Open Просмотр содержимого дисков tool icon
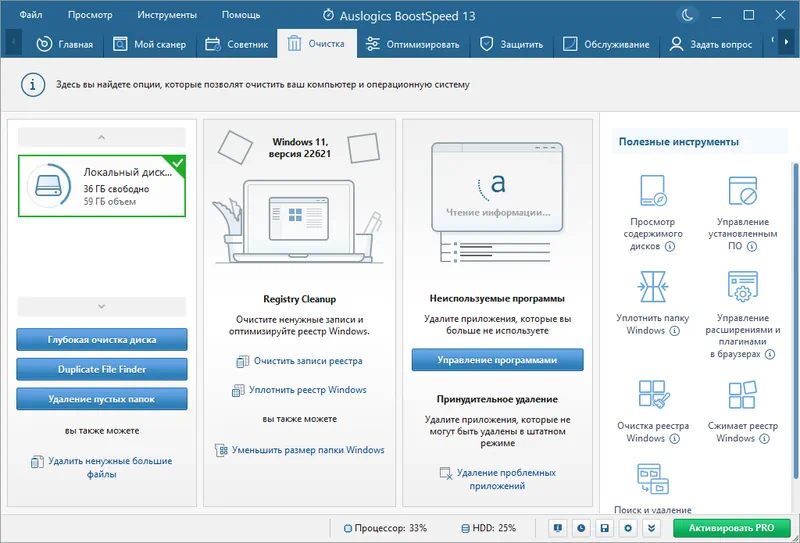 [653, 190]
